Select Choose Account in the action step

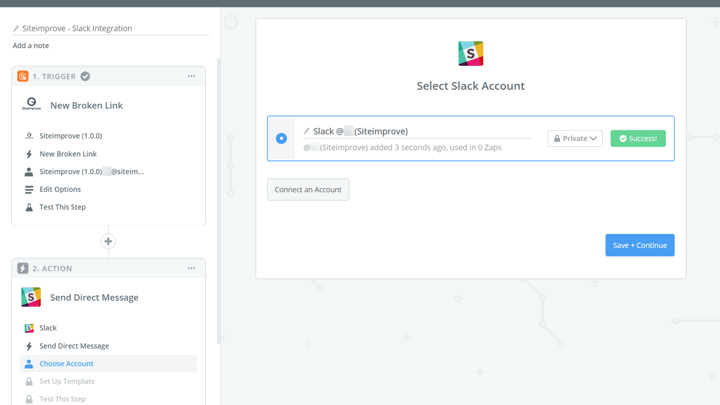66,364
